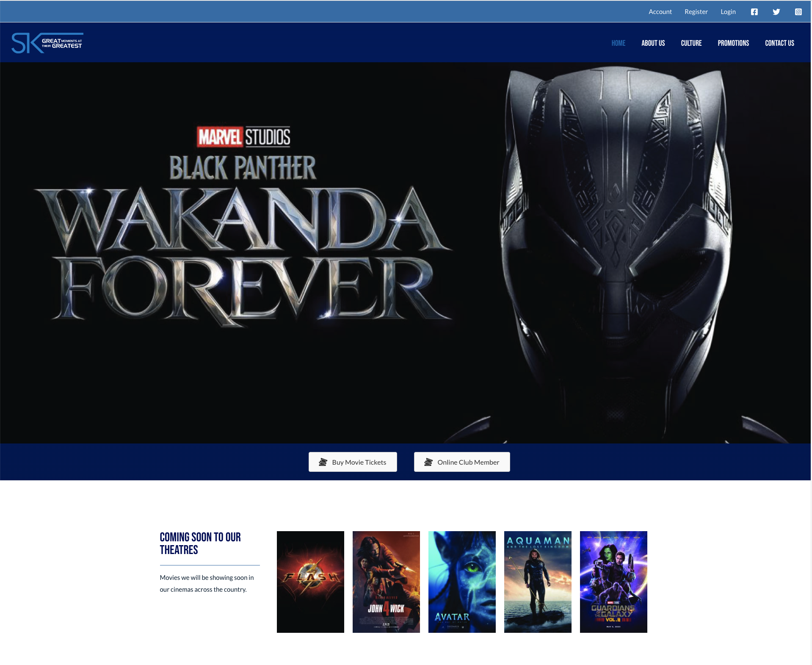Open the Avatar movie poster
Viewport: 812px width, 665px height.
click(x=462, y=582)
